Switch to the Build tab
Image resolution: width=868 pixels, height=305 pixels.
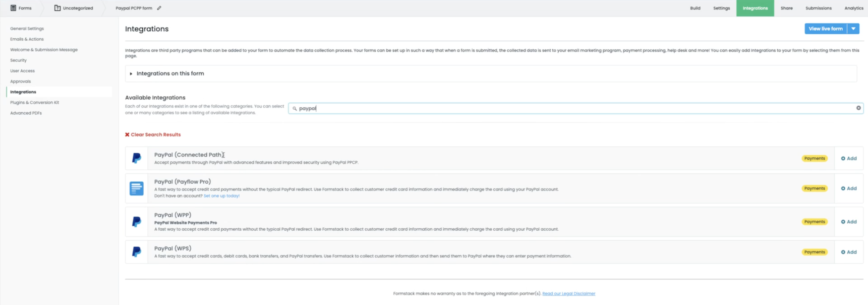[695, 8]
